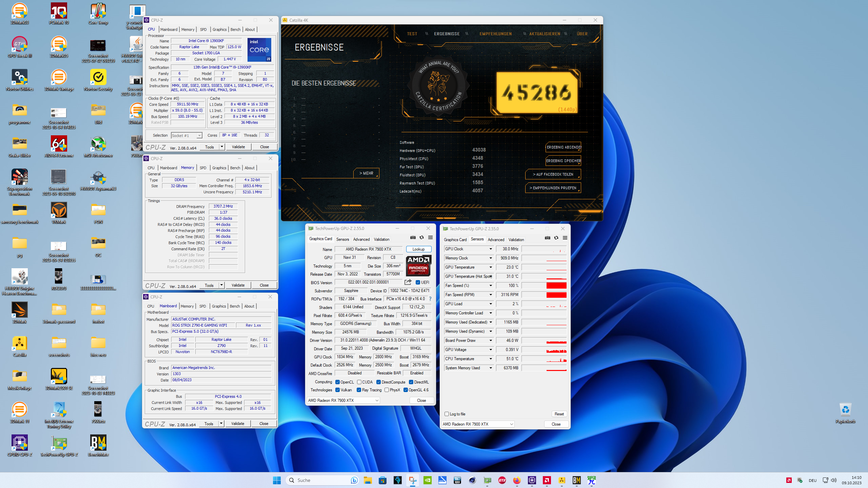
Task: Toggle the Ray Tracing checkbox
Action: tap(359, 390)
